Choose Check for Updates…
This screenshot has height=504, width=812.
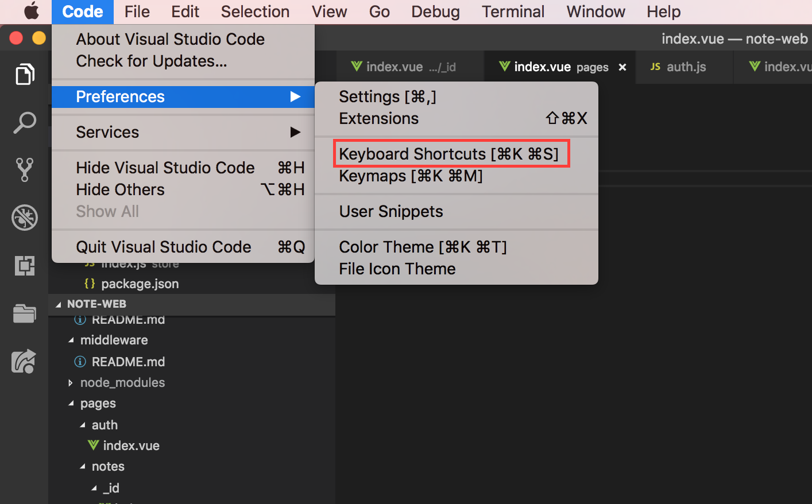coord(183,61)
